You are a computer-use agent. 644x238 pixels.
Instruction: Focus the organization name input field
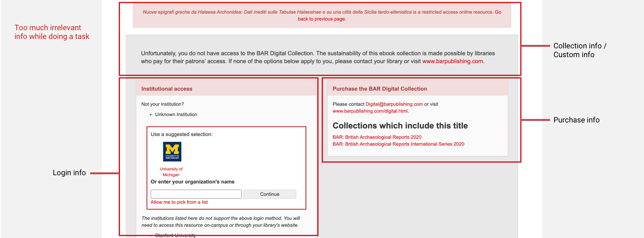196,194
